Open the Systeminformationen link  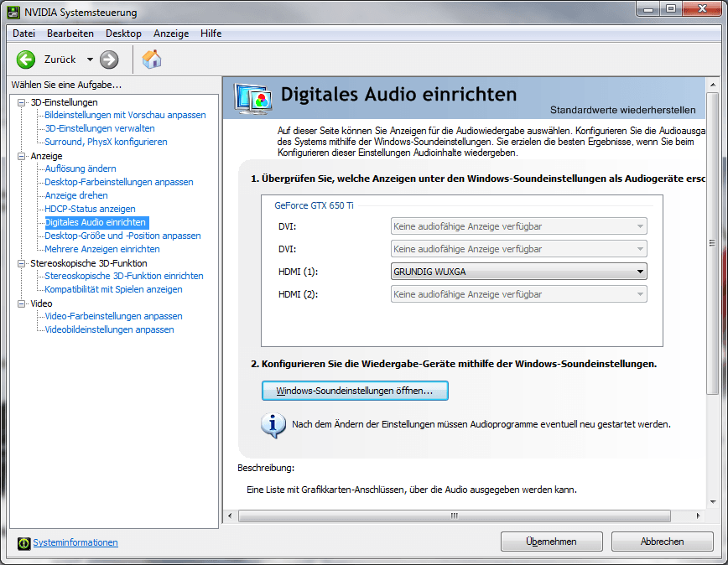tap(75, 542)
